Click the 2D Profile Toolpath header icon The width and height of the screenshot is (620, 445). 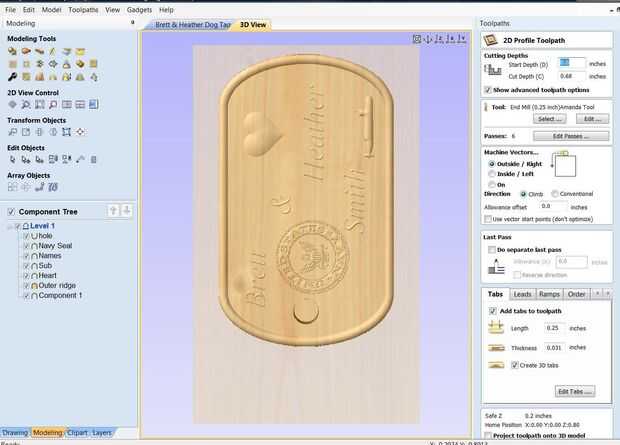tap(491, 40)
